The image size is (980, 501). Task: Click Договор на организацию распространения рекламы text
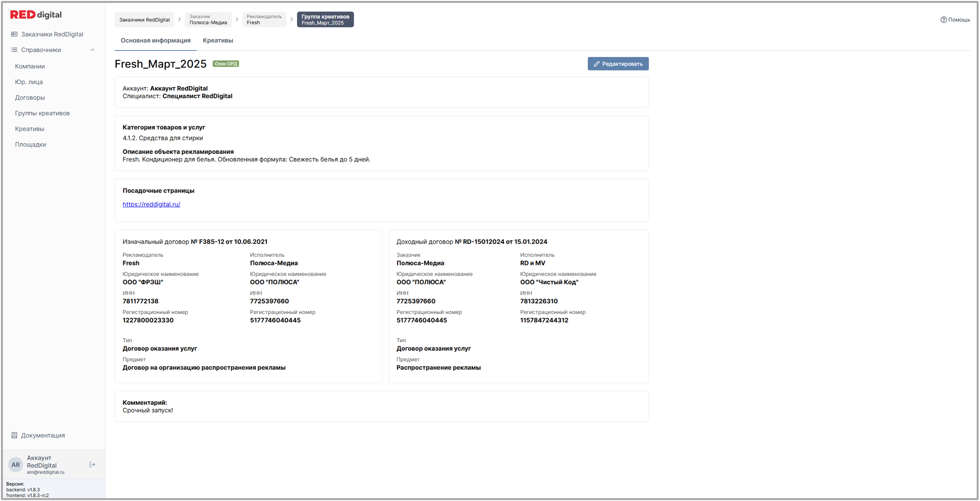(204, 368)
